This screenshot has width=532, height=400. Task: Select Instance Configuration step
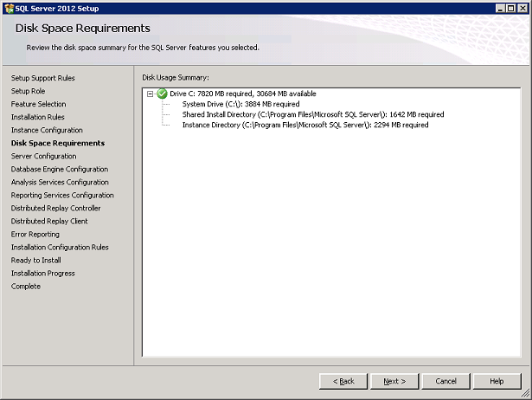[x=47, y=130]
